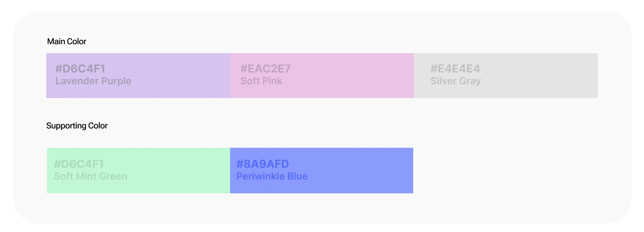644x232 pixels.
Task: Click the Soft Pink name label
Action: tap(261, 81)
